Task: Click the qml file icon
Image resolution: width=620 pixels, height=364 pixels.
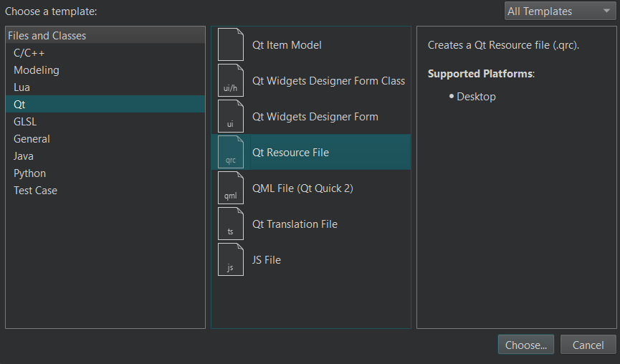Action: [x=231, y=188]
